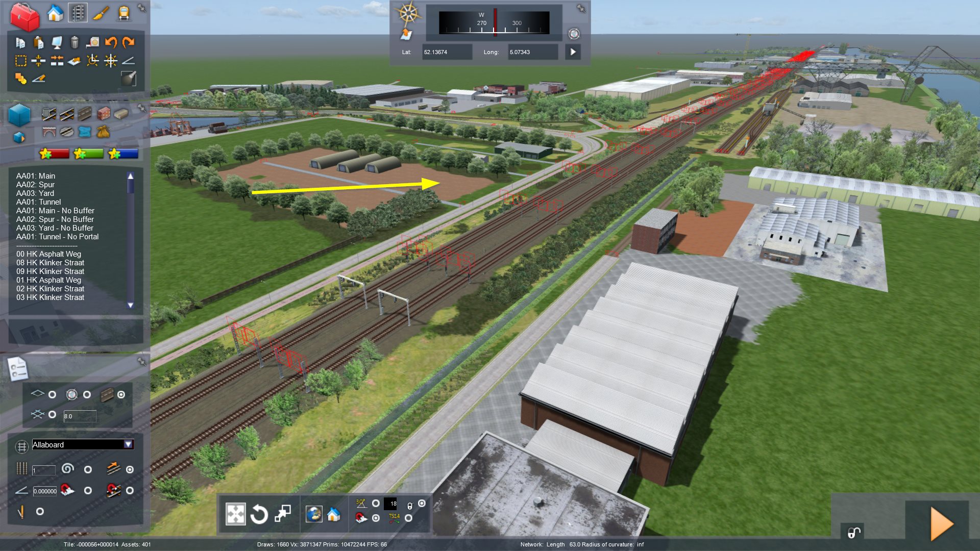Choose the Track category icon
Image resolution: width=980 pixels, height=551 pixels.
[67, 114]
